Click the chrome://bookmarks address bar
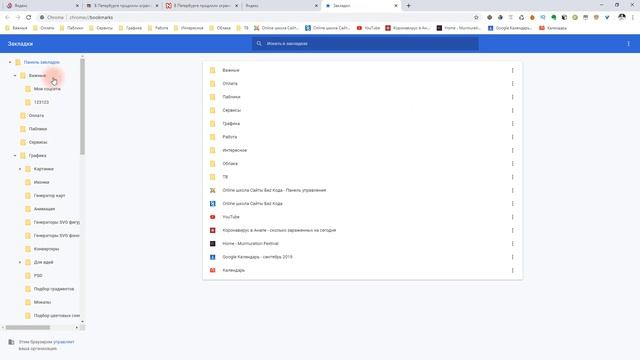The image size is (640, 360). (257, 18)
